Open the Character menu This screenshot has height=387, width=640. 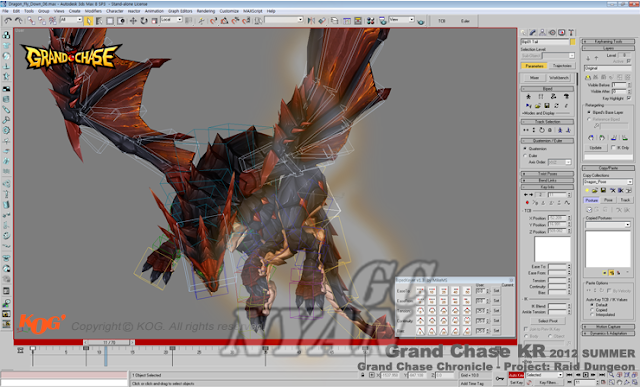coord(115,11)
